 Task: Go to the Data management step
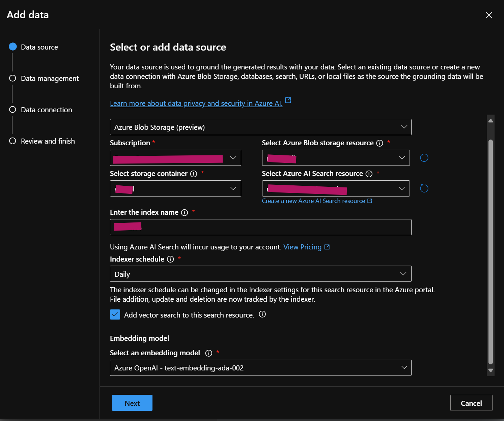44,78
